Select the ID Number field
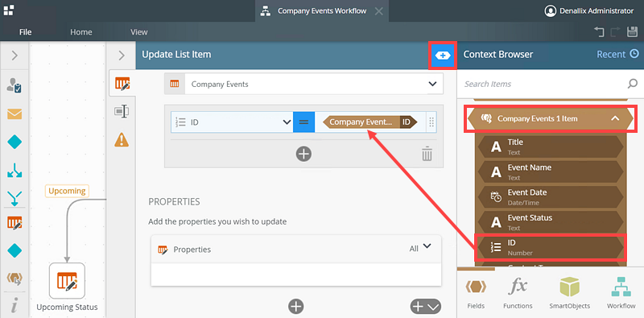This screenshot has height=318, width=644. pos(551,247)
